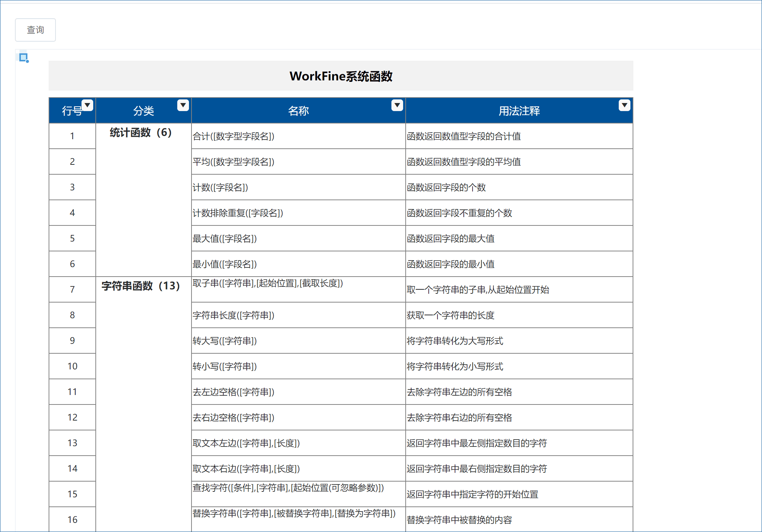The width and height of the screenshot is (762, 532).
Task: Click note 去除字符串右边的所有空格
Action: [519, 418]
